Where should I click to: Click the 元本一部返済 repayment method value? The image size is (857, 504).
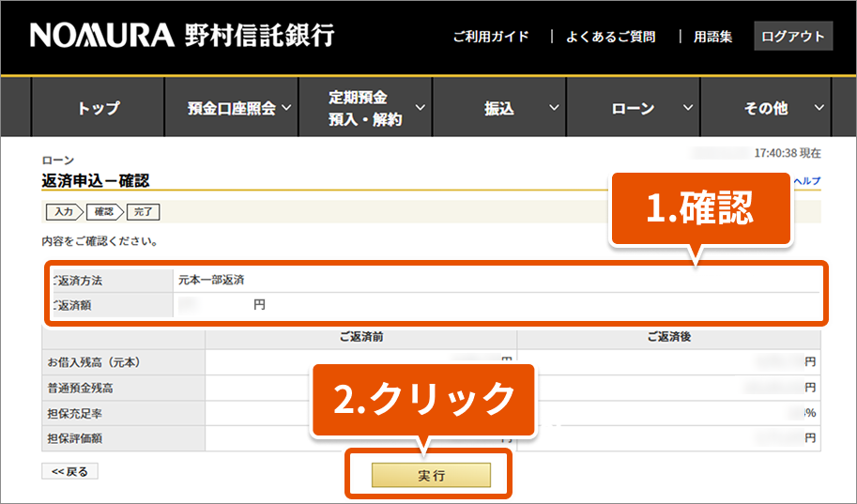[212, 280]
